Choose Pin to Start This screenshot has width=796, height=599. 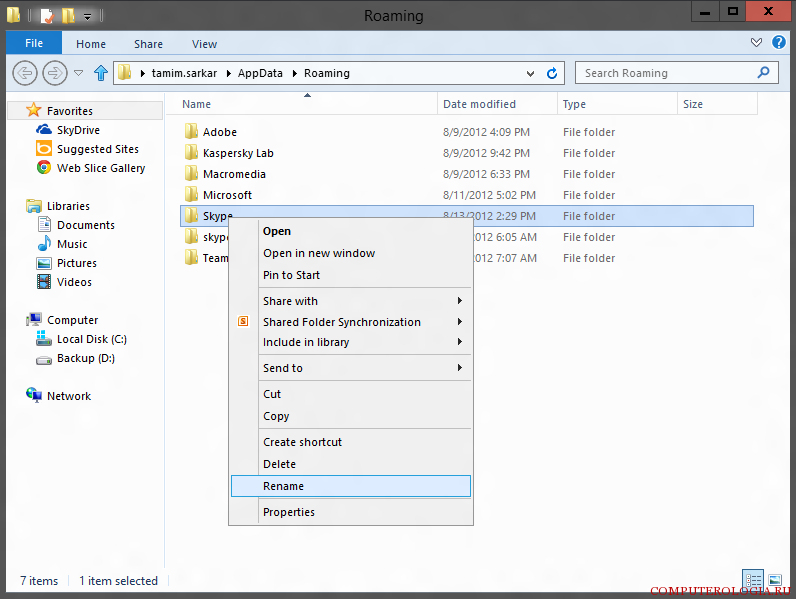(351, 275)
